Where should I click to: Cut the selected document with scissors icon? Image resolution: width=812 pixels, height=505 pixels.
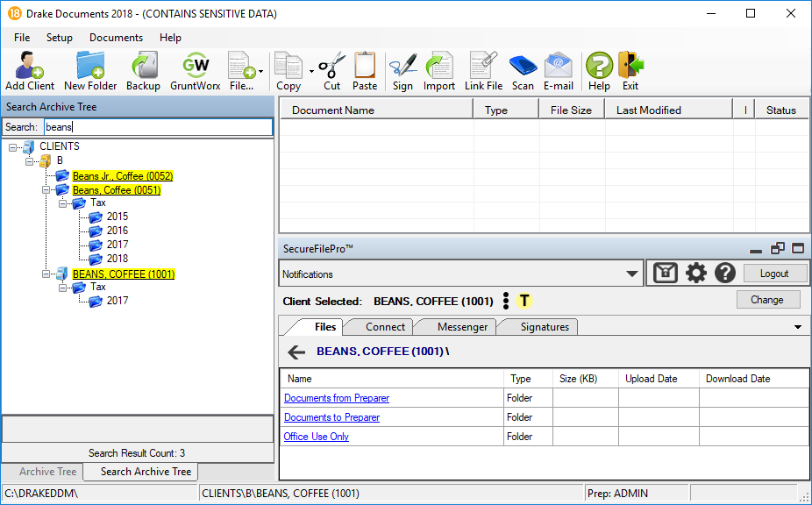pos(332,71)
